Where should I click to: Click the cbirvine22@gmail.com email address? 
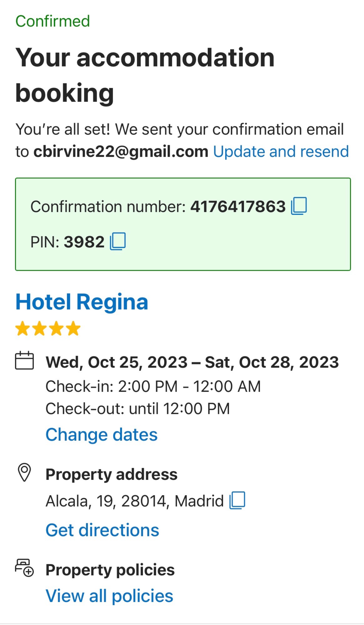[121, 151]
